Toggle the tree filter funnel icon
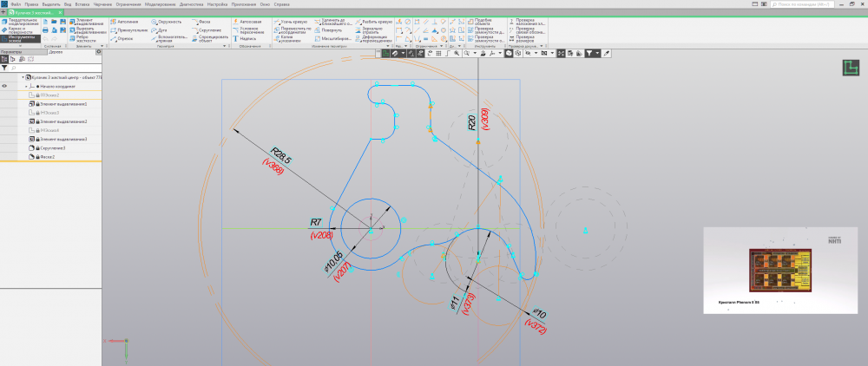 click(3, 67)
